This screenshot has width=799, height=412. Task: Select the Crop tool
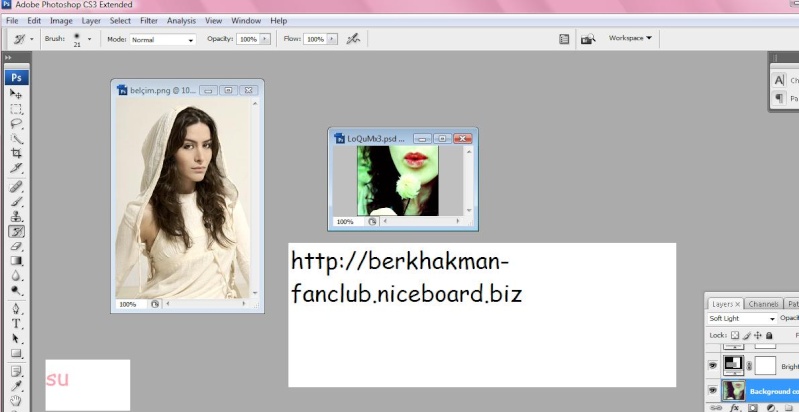(x=16, y=153)
